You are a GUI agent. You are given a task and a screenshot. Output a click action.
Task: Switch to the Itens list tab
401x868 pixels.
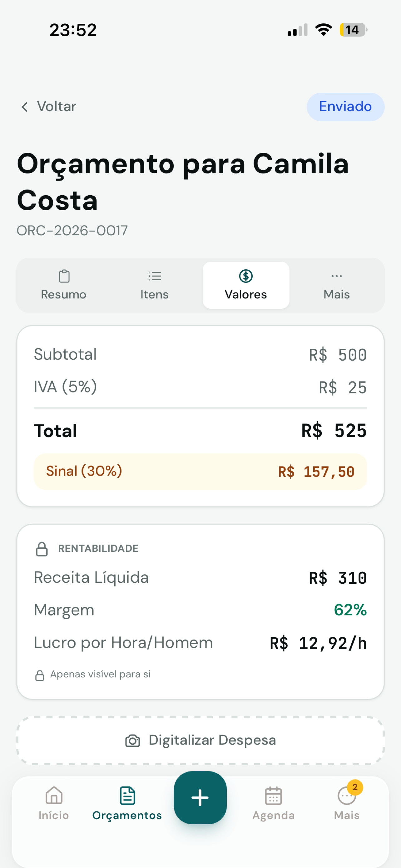(x=155, y=285)
